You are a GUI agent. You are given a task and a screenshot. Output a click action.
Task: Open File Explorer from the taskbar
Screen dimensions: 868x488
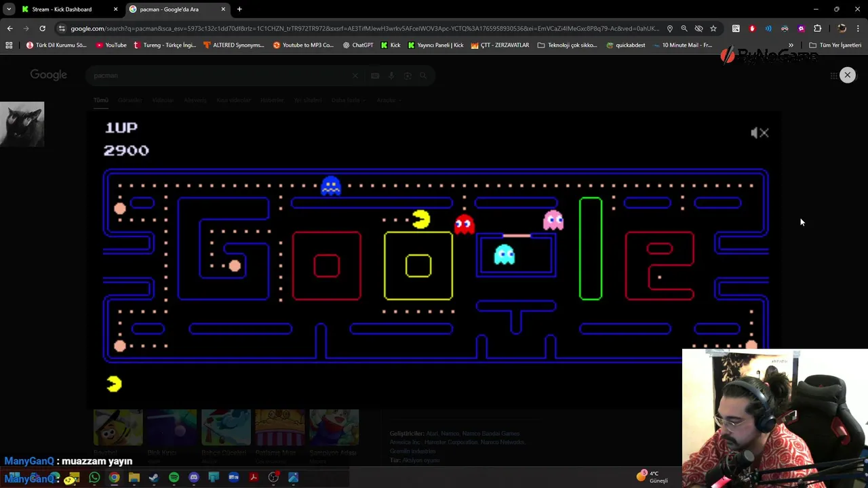(x=134, y=478)
